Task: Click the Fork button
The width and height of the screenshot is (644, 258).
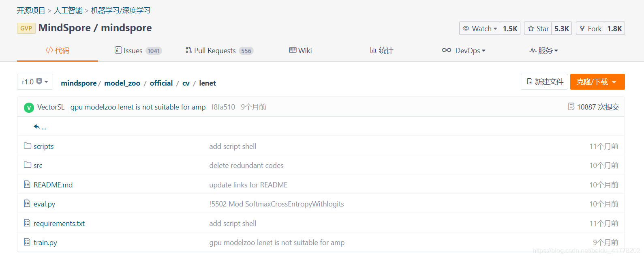Action: point(590,28)
